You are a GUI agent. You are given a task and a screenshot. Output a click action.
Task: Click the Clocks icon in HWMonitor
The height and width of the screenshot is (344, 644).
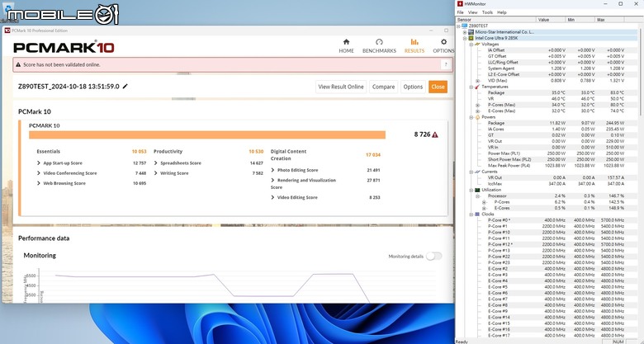pos(477,214)
